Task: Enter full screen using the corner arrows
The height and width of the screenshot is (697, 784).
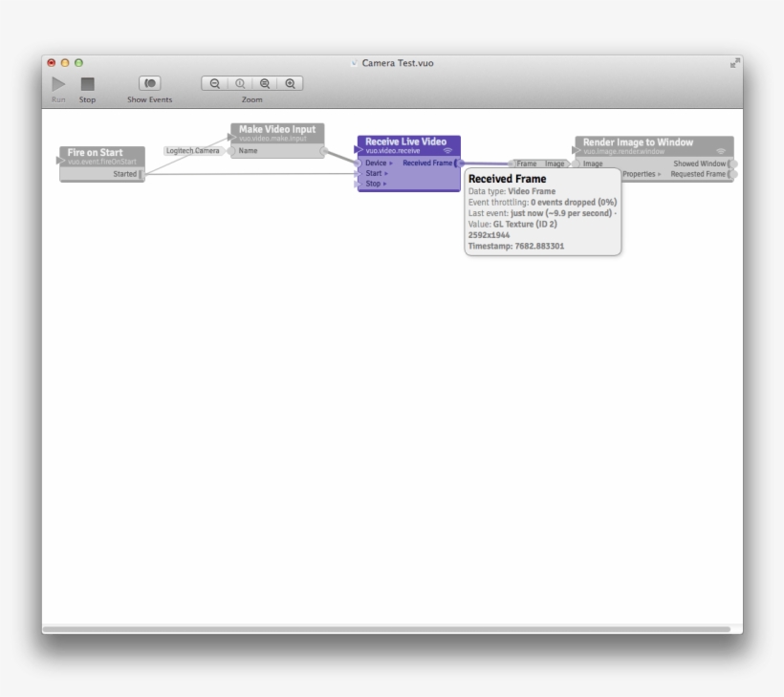Action: click(734, 63)
